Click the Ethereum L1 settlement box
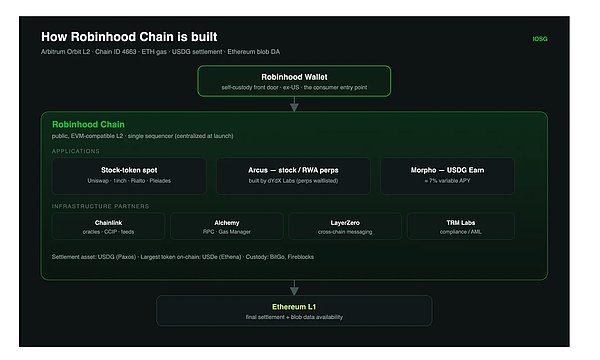This screenshot has width=600, height=360. pos(294,311)
